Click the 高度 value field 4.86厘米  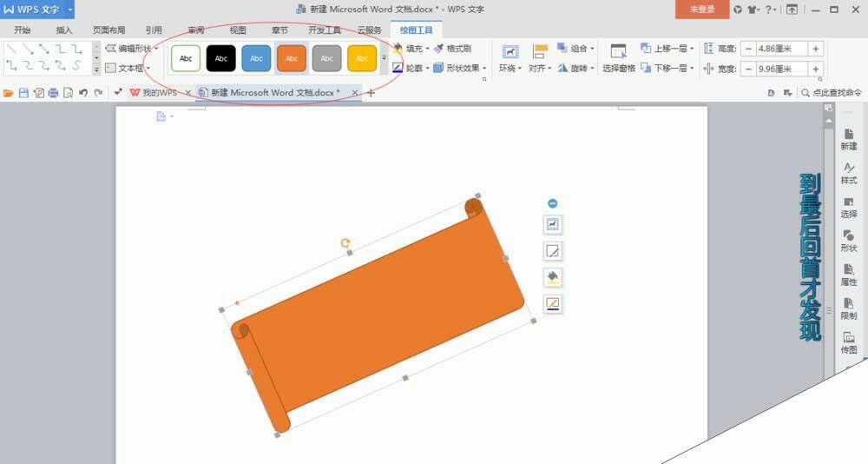click(x=782, y=49)
